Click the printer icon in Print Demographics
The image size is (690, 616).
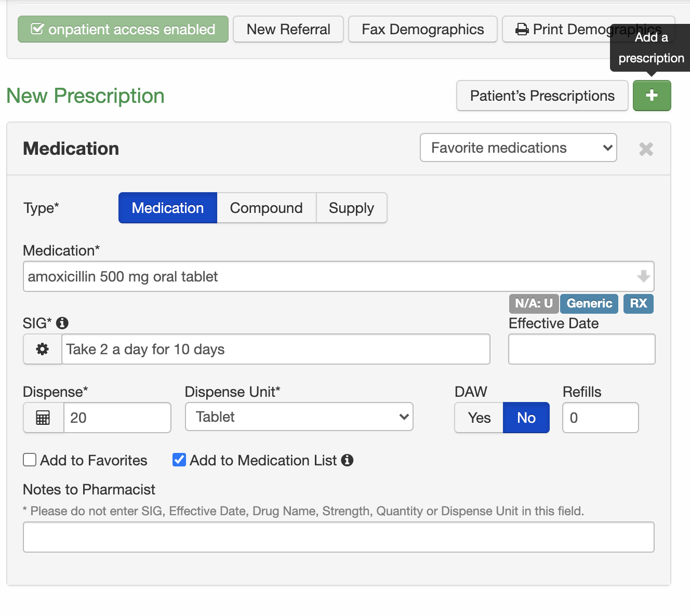tap(522, 30)
